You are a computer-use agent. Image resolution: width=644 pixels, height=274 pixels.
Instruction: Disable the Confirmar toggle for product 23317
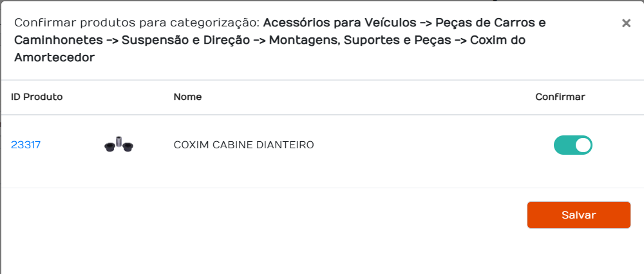(x=573, y=145)
